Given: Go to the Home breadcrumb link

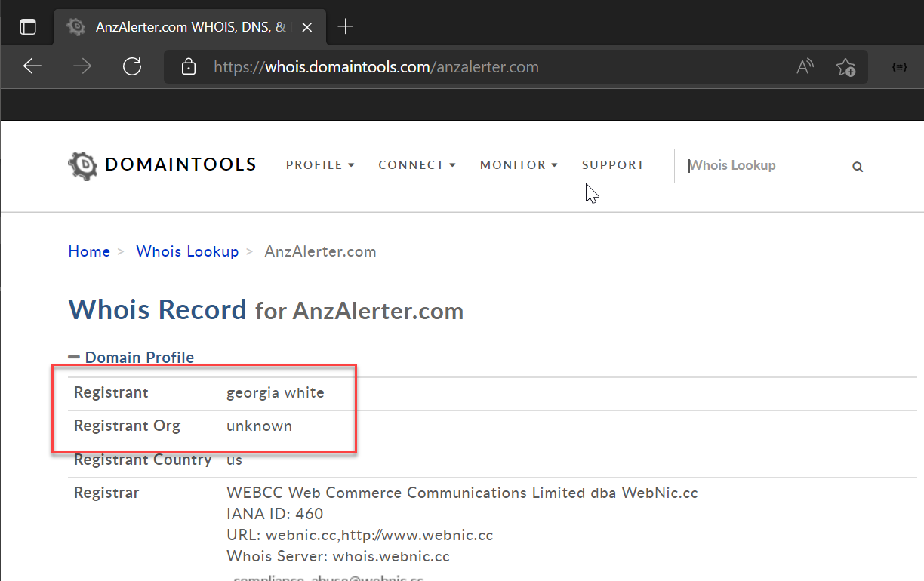Looking at the screenshot, I should (x=89, y=251).
